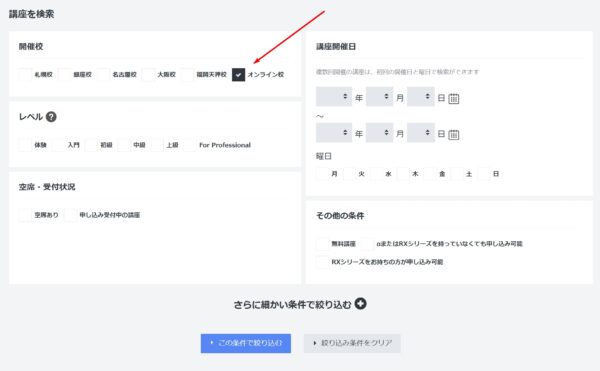
Task: Check the 名古屋校 checkbox
Action: [x=103, y=75]
